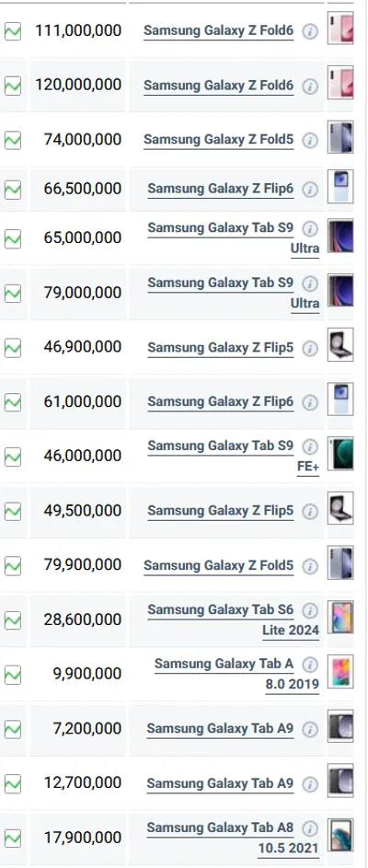
Task: Open info icon for Galaxy Tab S9 FE+
Action: pyautogui.click(x=310, y=446)
